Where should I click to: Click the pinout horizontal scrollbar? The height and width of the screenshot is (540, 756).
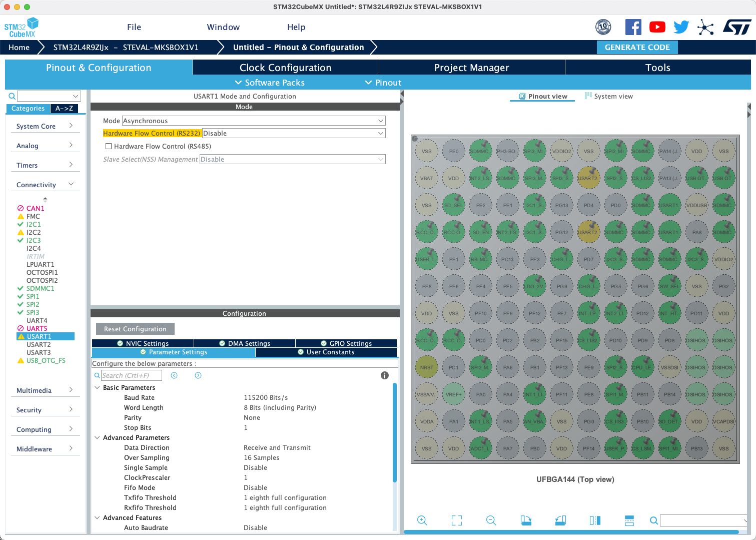pos(571,532)
